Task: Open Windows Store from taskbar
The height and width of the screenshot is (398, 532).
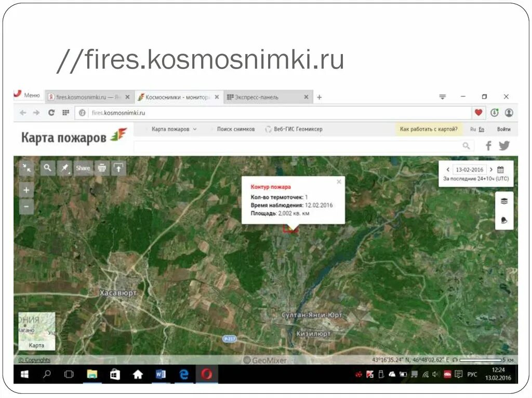Action: click(115, 374)
